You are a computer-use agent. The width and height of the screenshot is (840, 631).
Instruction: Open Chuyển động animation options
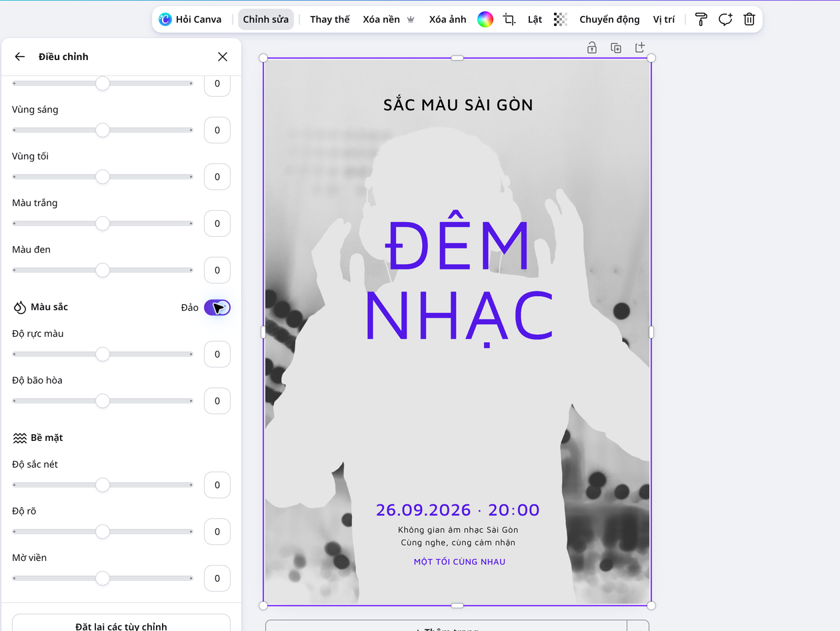609,19
